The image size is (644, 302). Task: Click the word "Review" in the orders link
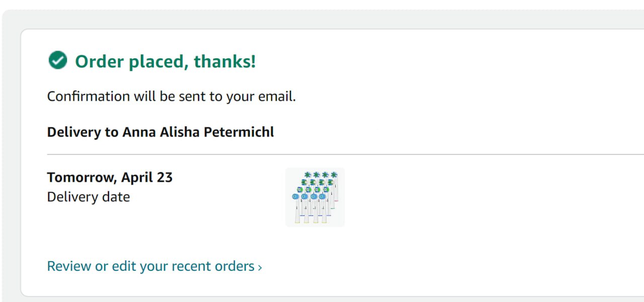[69, 266]
